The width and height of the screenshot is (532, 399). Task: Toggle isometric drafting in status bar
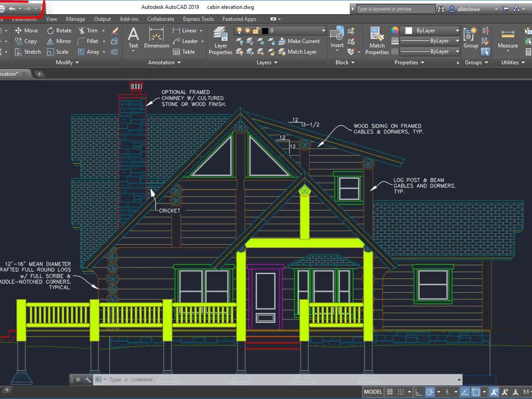(x=448, y=392)
